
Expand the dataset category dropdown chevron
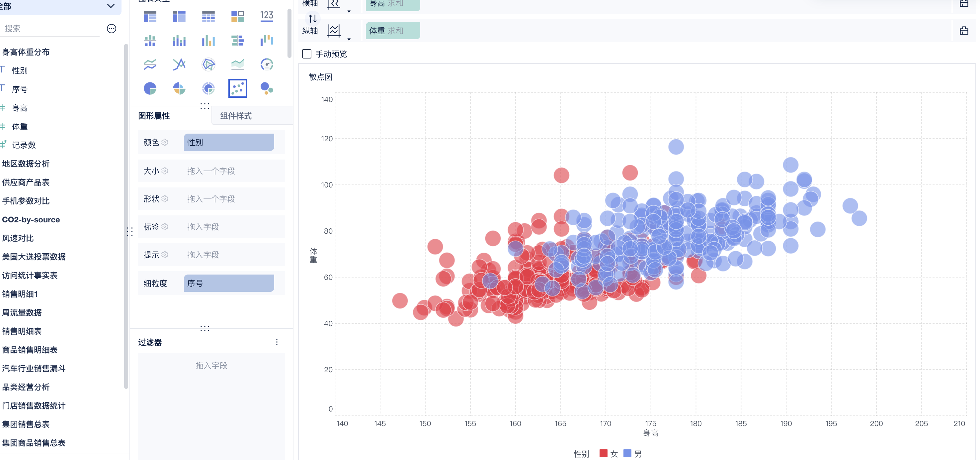(x=111, y=6)
